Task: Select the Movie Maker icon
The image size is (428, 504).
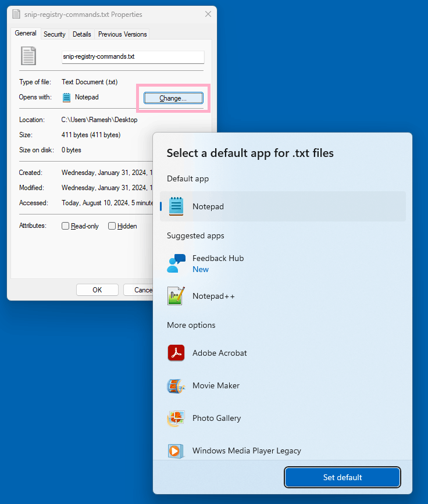Action: click(x=176, y=385)
